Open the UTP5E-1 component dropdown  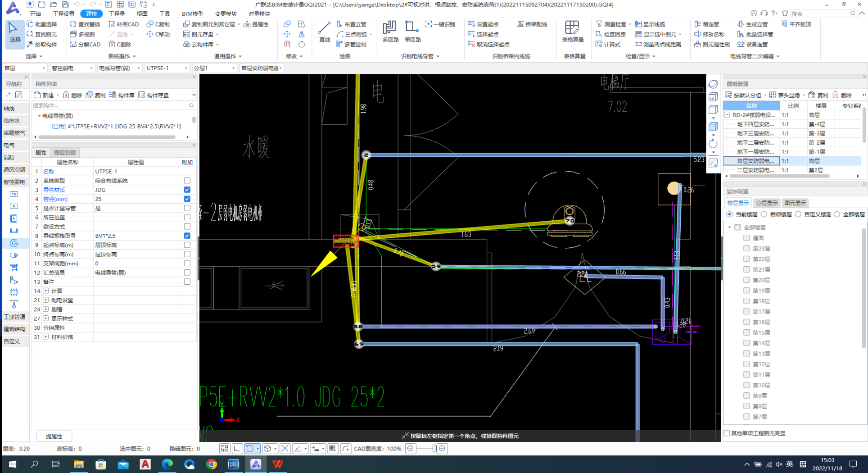click(x=167, y=68)
